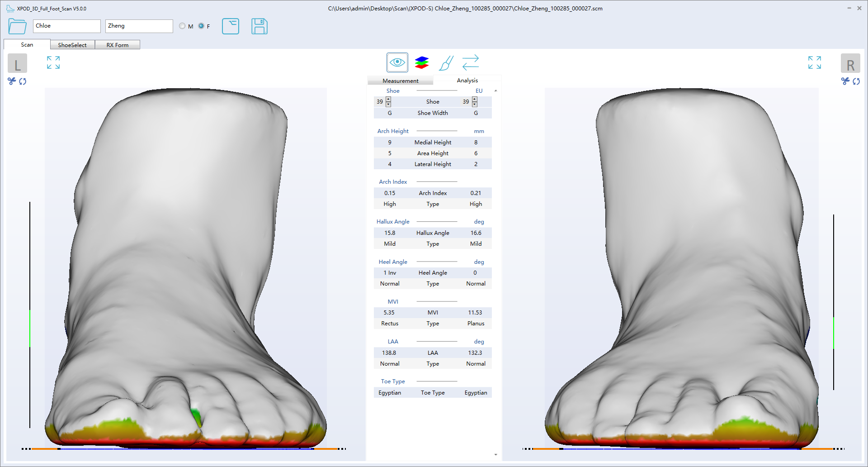This screenshot has width=868, height=467.
Task: Click the swap arrows icon
Action: (470, 62)
